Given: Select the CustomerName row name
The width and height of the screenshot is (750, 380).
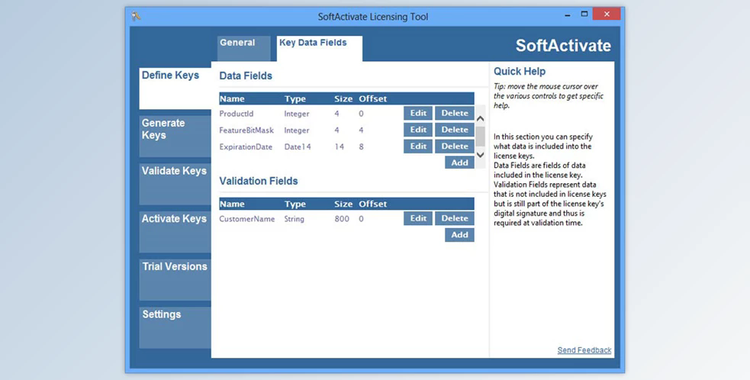Looking at the screenshot, I should 247,219.
